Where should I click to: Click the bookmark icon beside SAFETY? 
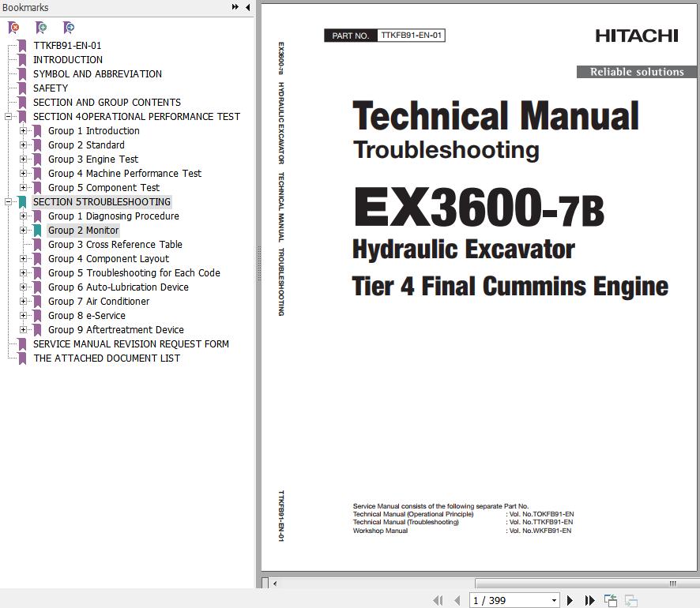pyautogui.click(x=22, y=88)
